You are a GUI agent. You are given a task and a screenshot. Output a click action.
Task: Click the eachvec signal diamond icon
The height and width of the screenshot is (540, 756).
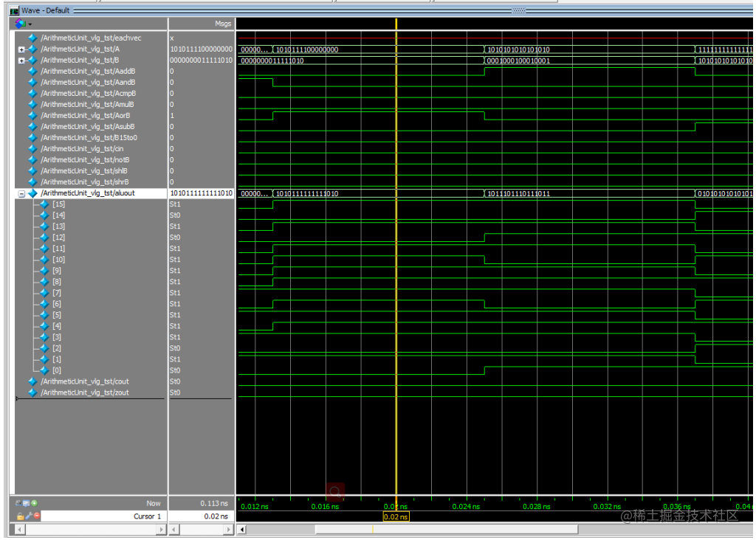click(x=32, y=38)
